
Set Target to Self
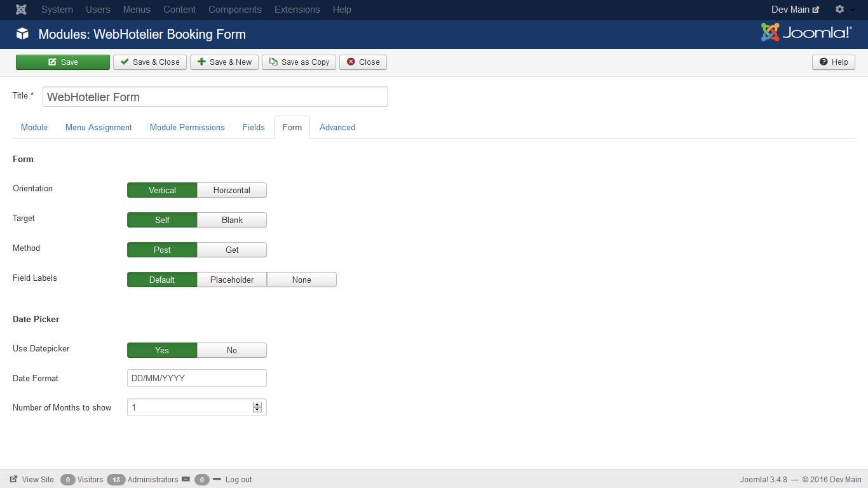(x=162, y=220)
